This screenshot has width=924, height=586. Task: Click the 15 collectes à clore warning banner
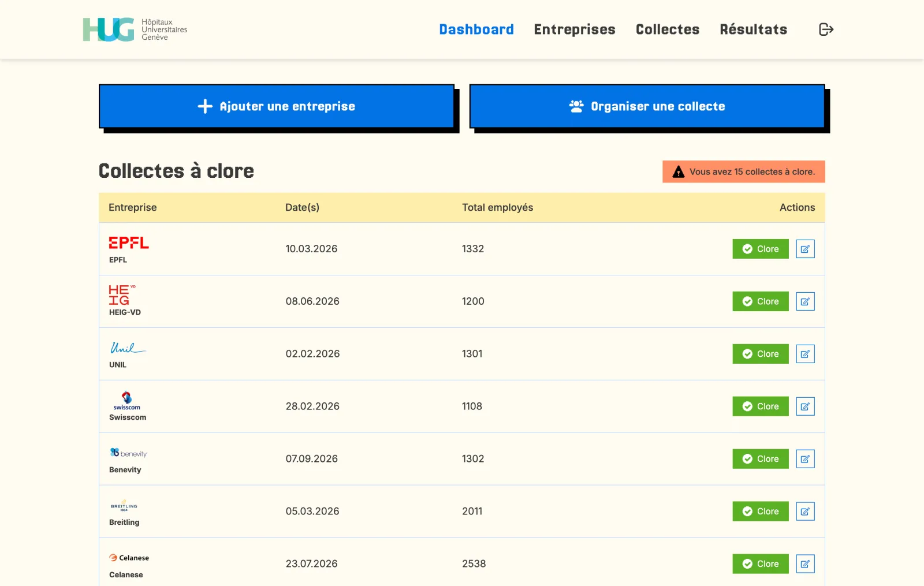744,171
